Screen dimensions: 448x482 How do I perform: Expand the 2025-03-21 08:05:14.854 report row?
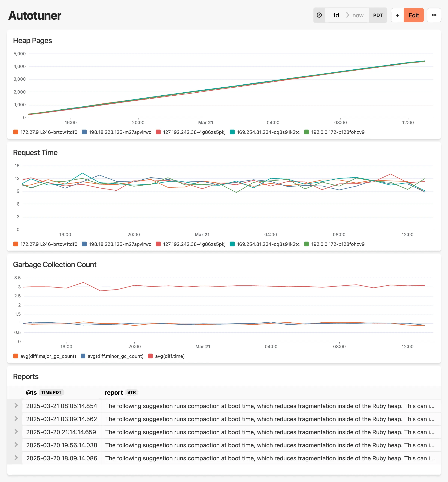coord(16,406)
